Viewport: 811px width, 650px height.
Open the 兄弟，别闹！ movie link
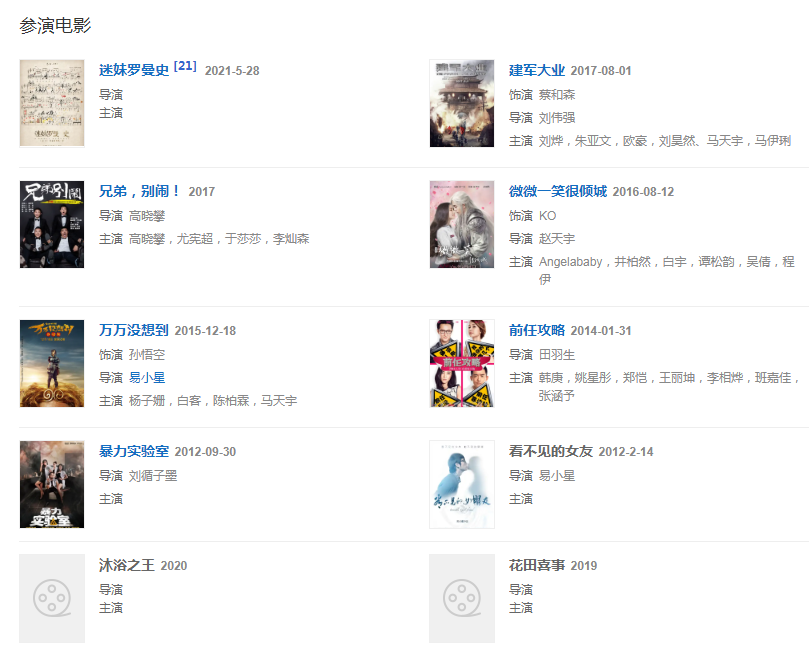coord(140,191)
